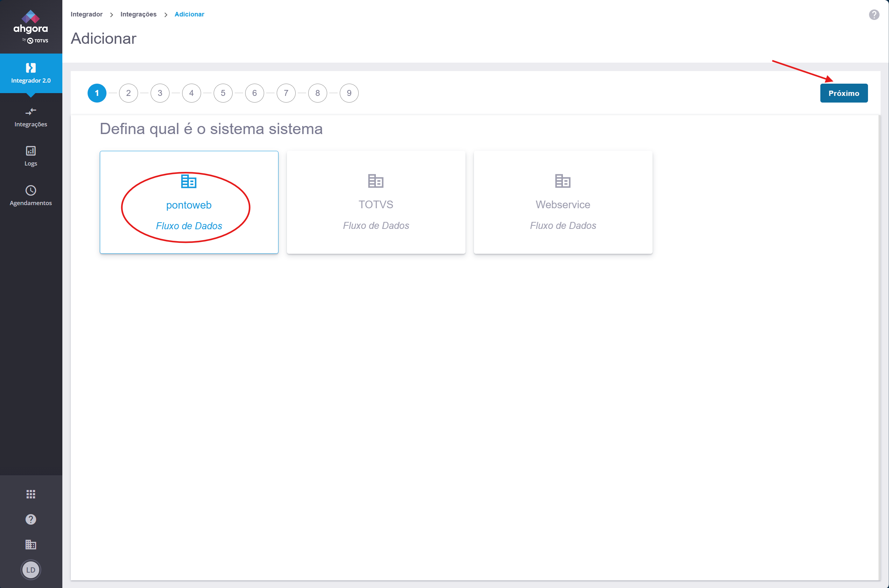The width and height of the screenshot is (889, 588).
Task: Open Integrador 2.0 sidebar module
Action: (x=31, y=73)
